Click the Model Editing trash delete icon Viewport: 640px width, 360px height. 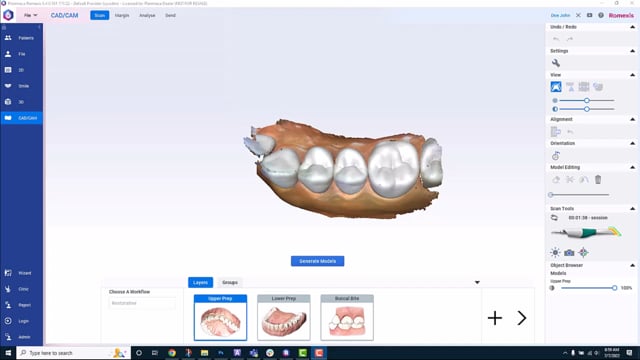click(x=598, y=180)
